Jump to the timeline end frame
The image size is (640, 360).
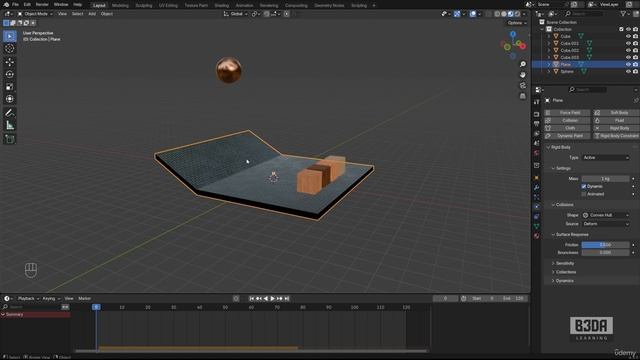tap(287, 299)
